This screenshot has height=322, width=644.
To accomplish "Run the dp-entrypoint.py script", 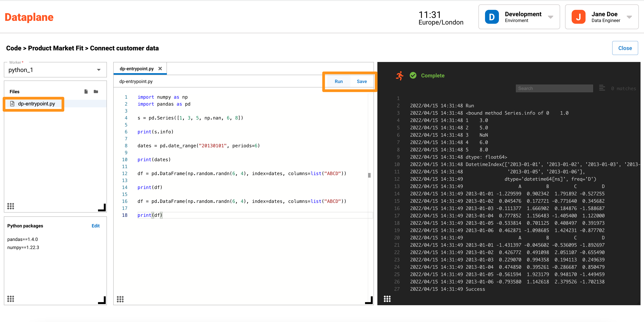I will tap(339, 81).
